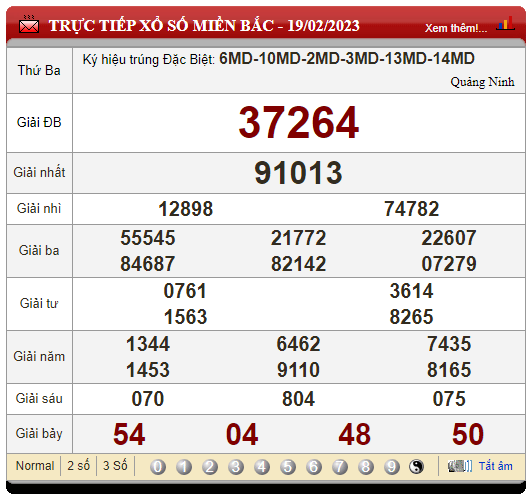The height and width of the screenshot is (497, 531).
Task: Select the digit 7 ball filter
Action: coord(340,467)
